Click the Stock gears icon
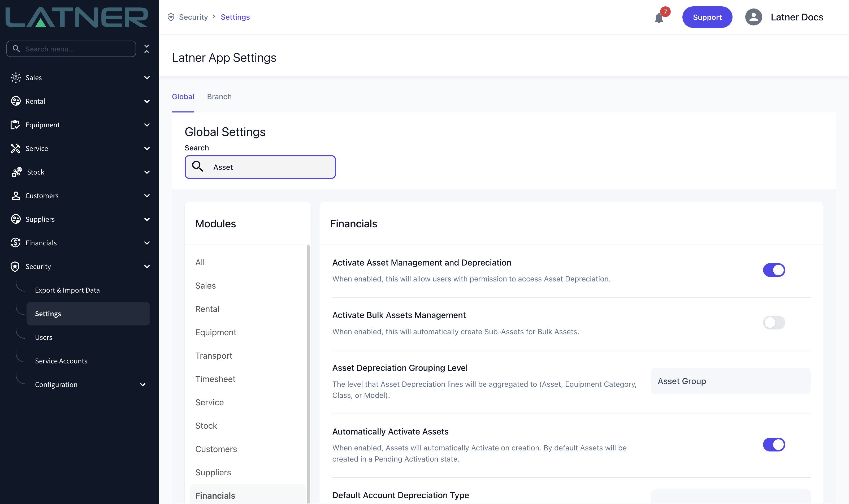This screenshot has width=849, height=504. pyautogui.click(x=17, y=172)
